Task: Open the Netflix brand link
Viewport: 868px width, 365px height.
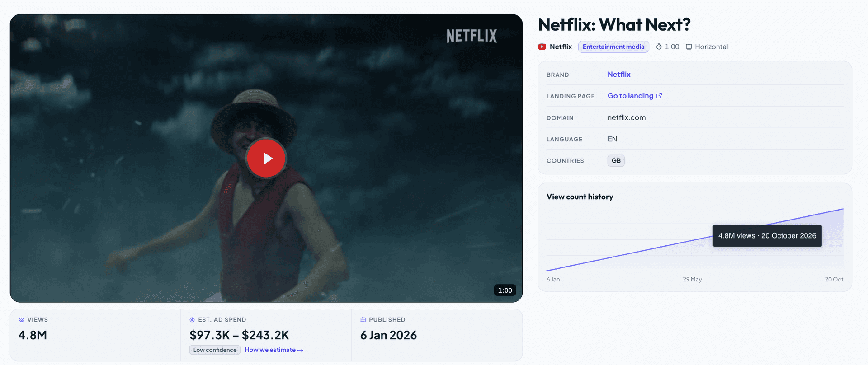Action: coord(619,75)
